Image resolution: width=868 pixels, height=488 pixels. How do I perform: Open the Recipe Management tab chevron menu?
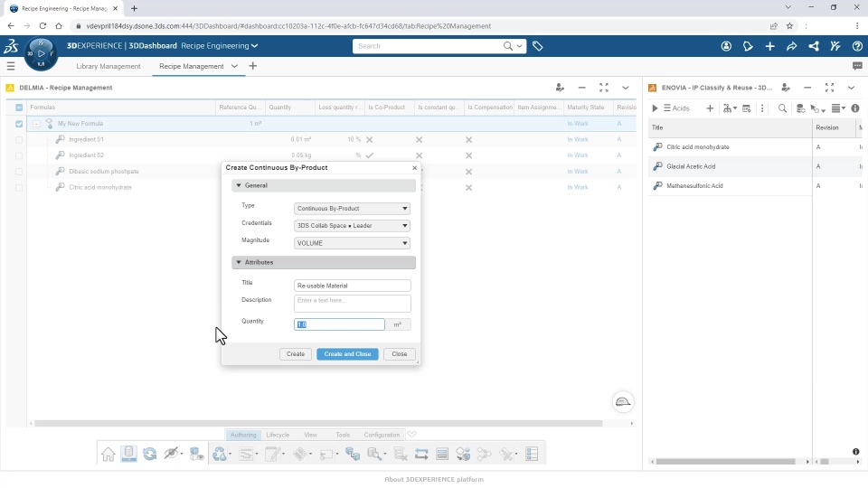point(234,66)
